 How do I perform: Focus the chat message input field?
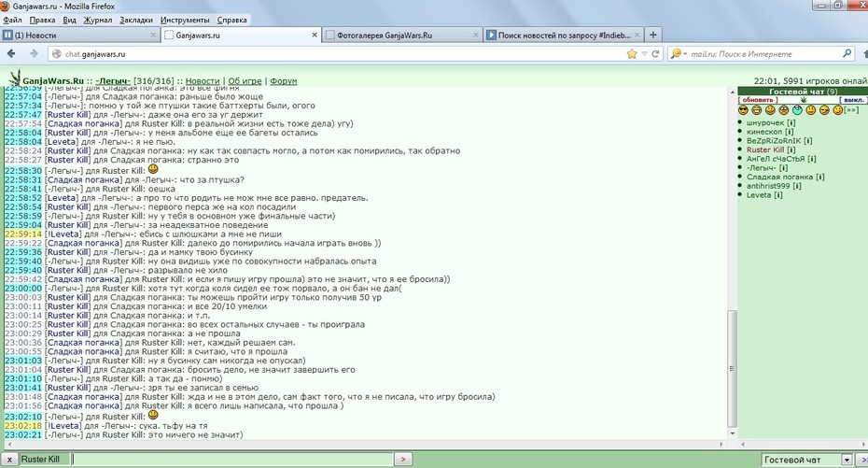pyautogui.click(x=232, y=460)
